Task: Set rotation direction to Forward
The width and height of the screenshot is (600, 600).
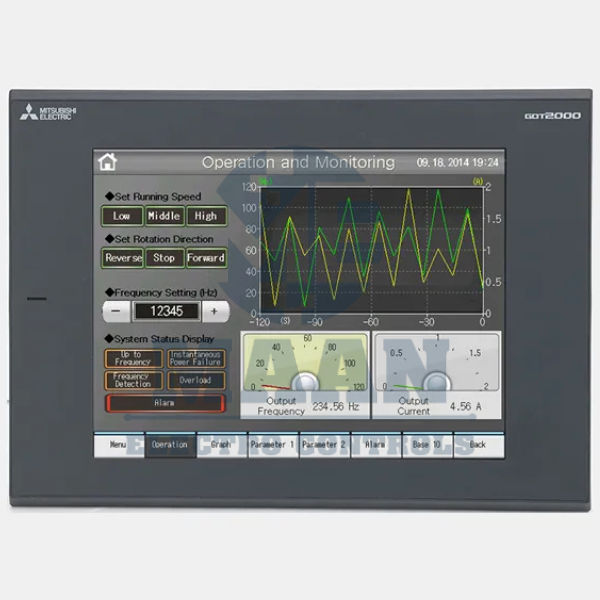Action: point(206,258)
